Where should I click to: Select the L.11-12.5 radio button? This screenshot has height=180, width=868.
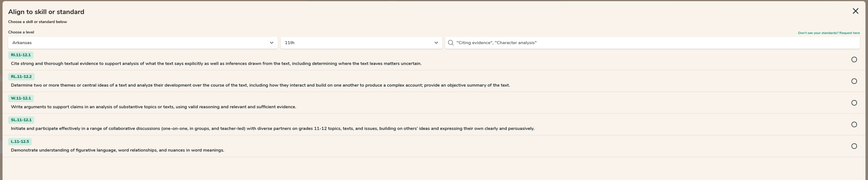(x=854, y=146)
